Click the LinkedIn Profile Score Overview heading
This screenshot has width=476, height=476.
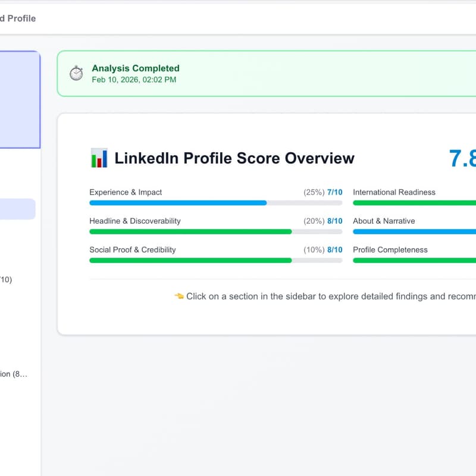pyautogui.click(x=235, y=158)
